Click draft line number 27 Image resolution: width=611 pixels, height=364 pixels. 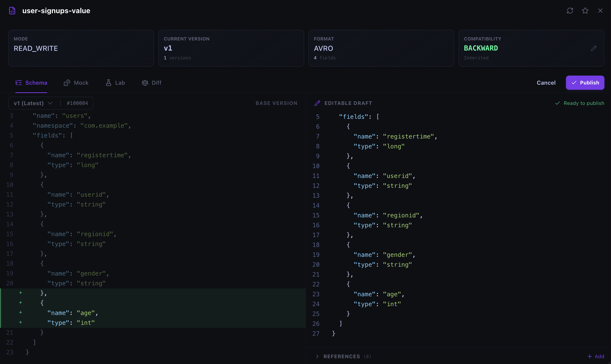[316, 334]
